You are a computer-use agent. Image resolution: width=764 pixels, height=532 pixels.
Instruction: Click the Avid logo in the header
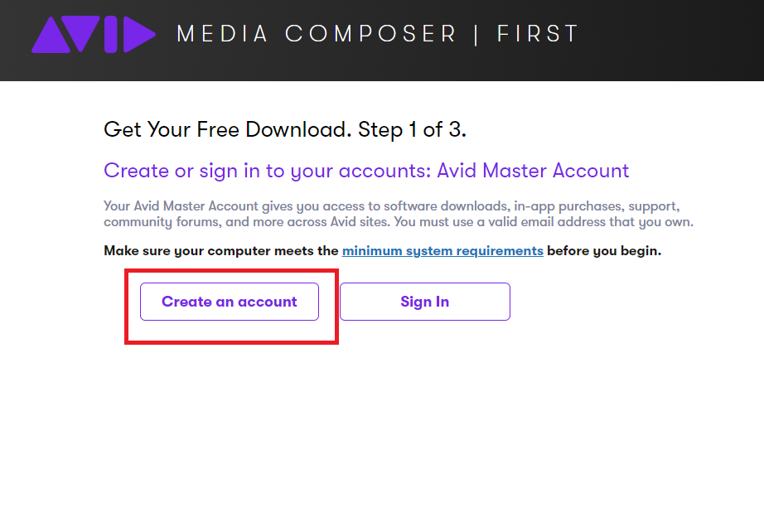94,35
